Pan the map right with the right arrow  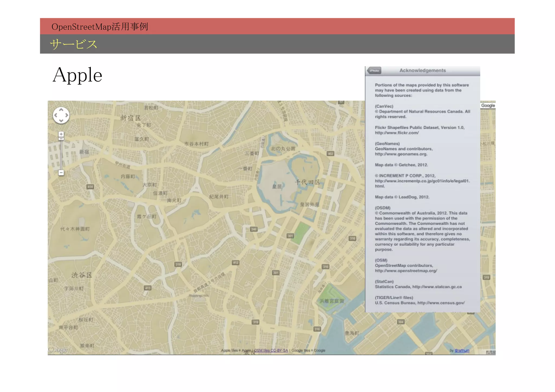pos(67,115)
